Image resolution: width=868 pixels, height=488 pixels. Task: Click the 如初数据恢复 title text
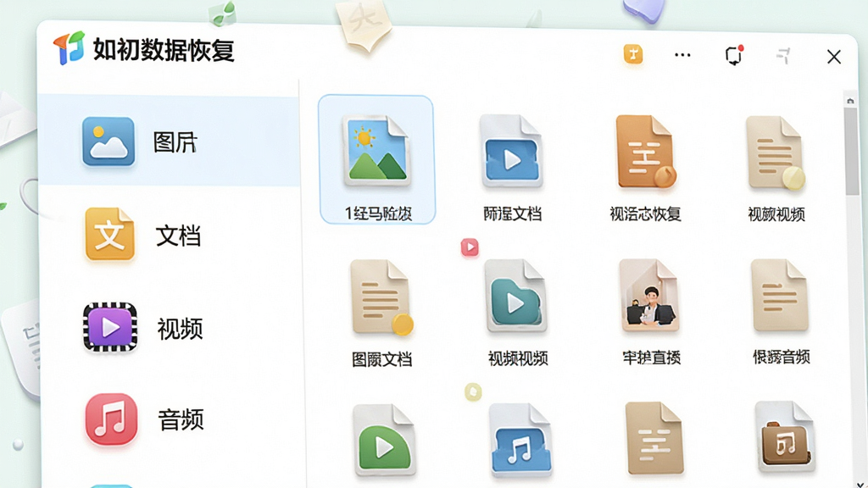pos(164,50)
